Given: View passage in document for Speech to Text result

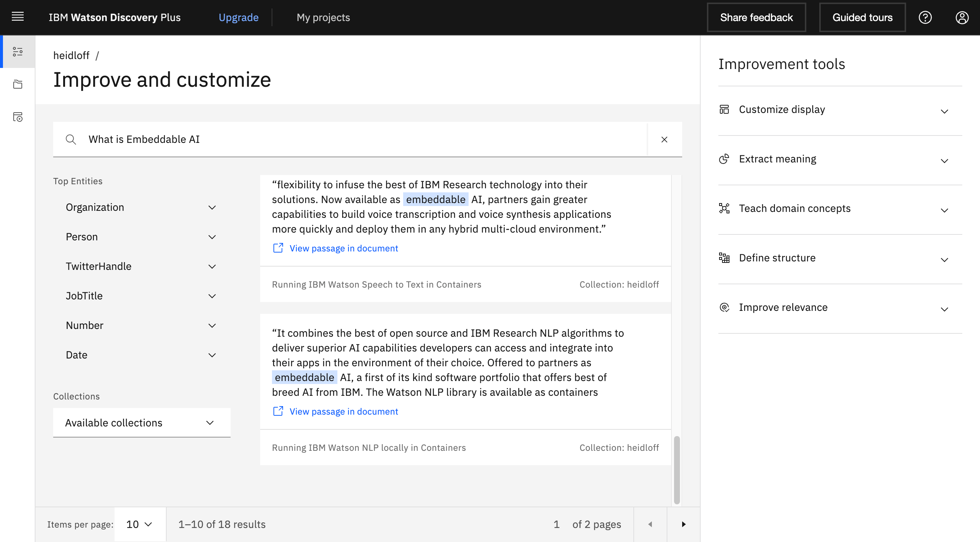Looking at the screenshot, I should click(344, 248).
